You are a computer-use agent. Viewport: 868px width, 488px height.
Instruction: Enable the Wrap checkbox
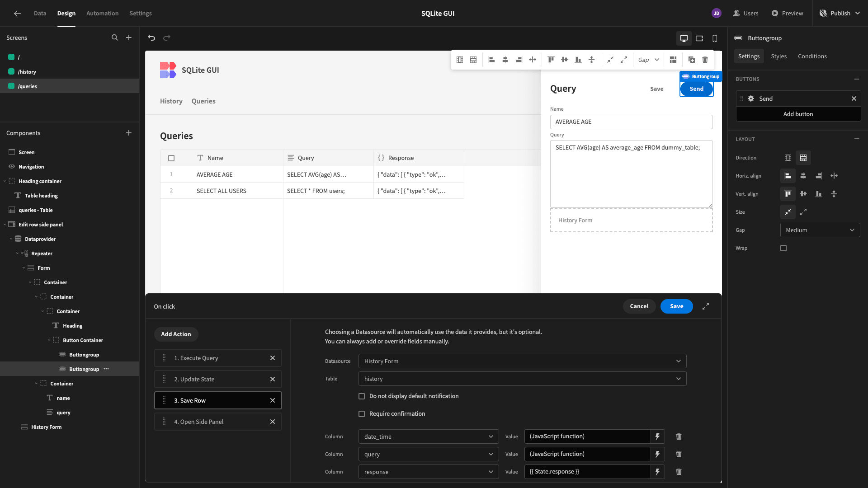[x=783, y=248]
